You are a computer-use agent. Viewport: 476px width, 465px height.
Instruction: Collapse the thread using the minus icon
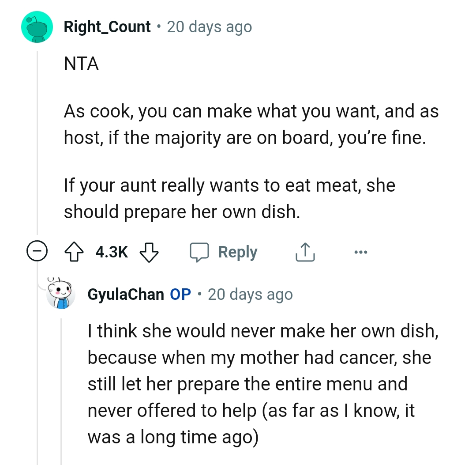tap(37, 251)
